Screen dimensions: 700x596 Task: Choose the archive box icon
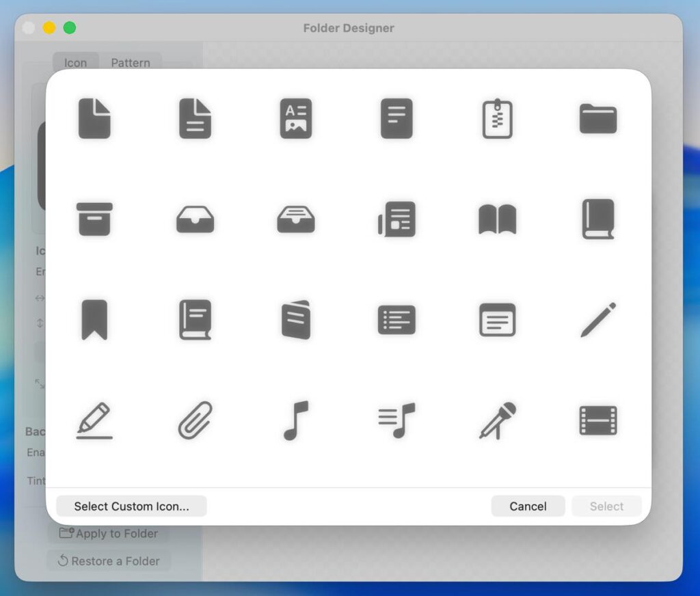[94, 219]
